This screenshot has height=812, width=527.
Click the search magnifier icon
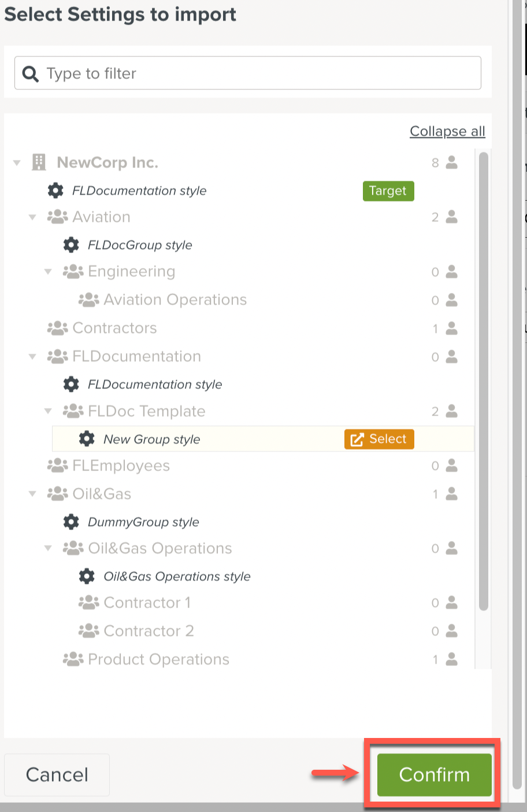point(30,73)
